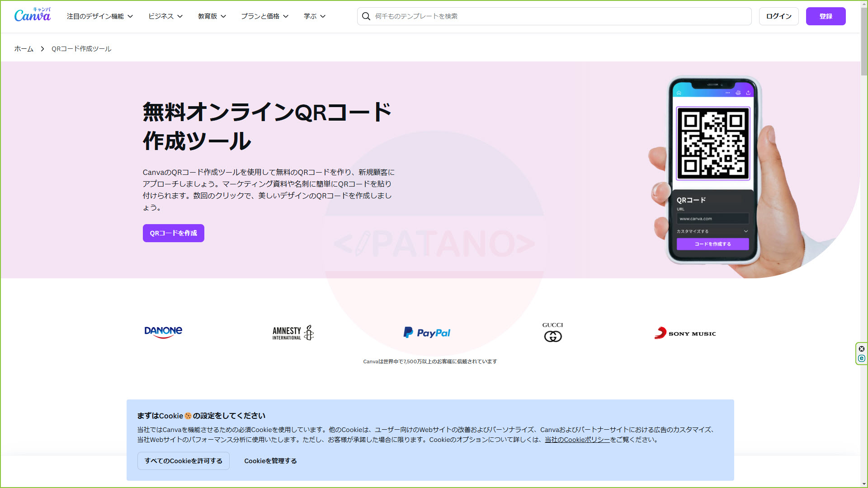This screenshot has width=868, height=488.
Task: Click the QRコードを作成 button
Action: [x=174, y=233]
